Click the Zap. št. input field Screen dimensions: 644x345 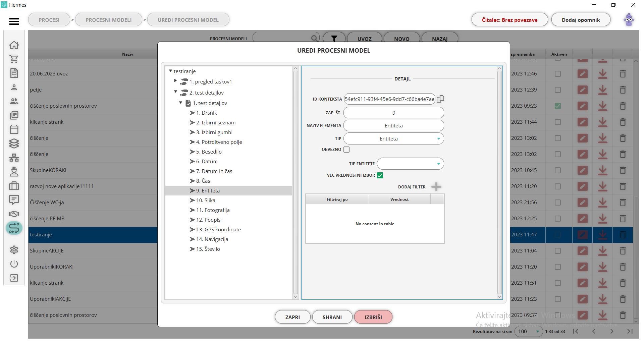pos(394,113)
